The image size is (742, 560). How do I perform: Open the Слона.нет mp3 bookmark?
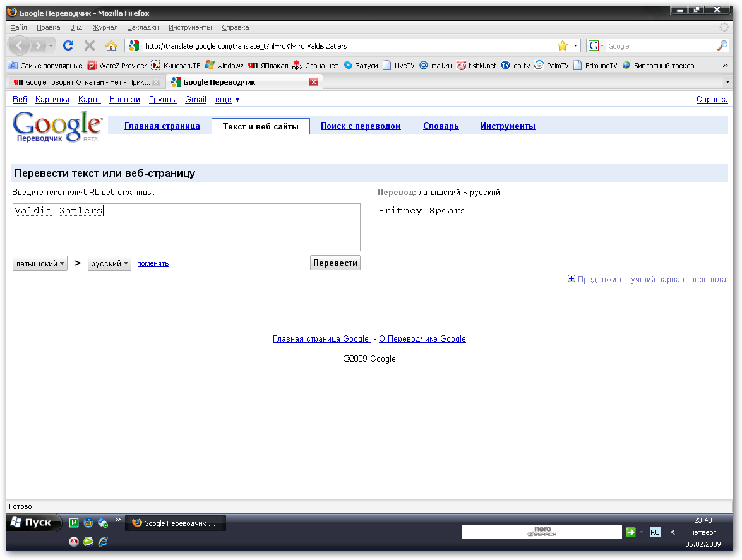pyautogui.click(x=316, y=65)
